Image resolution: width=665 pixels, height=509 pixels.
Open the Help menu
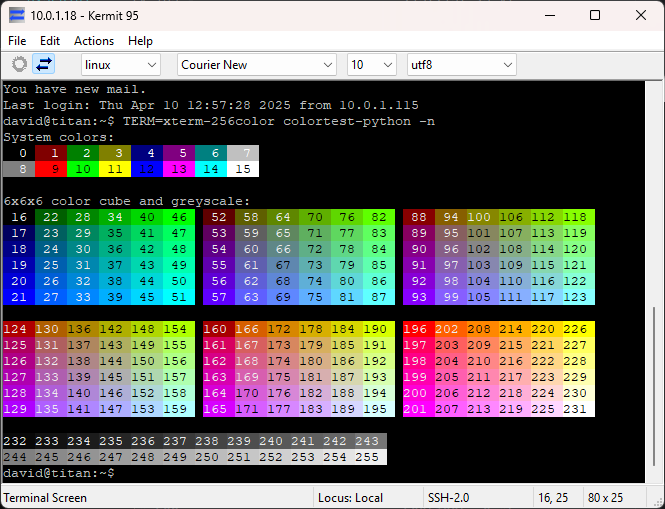tap(140, 41)
